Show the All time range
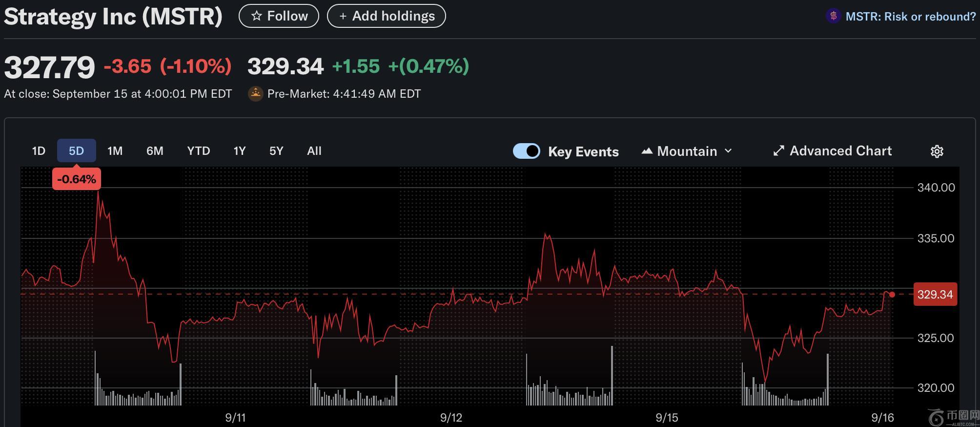Viewport: 980px width, 427px height. tap(314, 151)
